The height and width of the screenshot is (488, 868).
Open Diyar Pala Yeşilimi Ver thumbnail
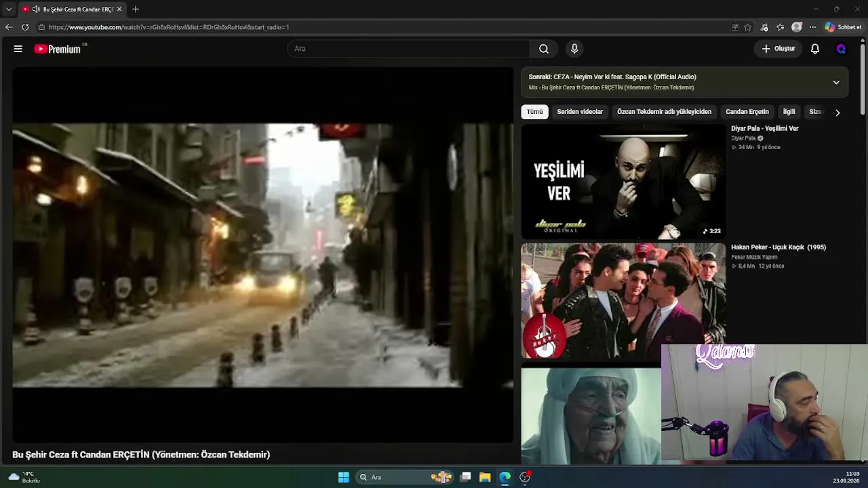pos(623,182)
